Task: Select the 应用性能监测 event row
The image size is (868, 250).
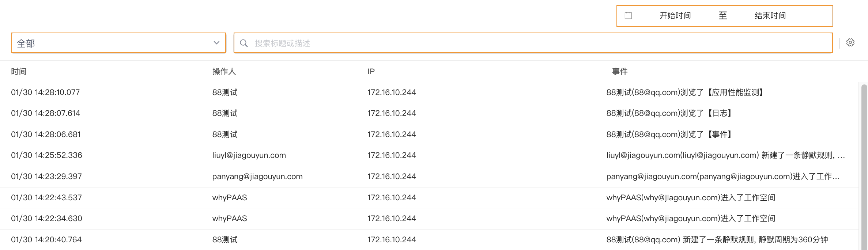Action: point(429,92)
